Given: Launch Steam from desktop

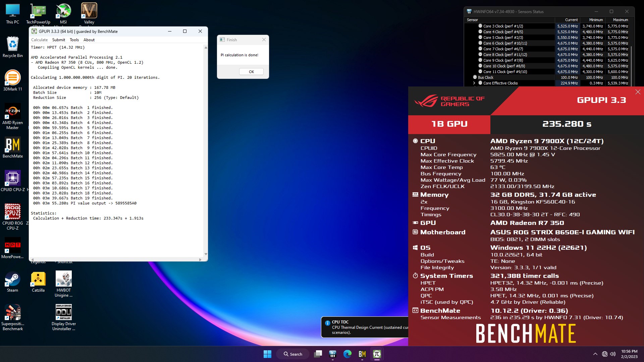Looking at the screenshot, I should (12, 282).
